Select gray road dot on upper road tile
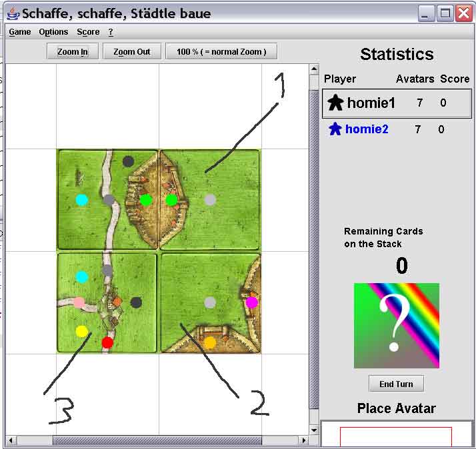 point(109,200)
